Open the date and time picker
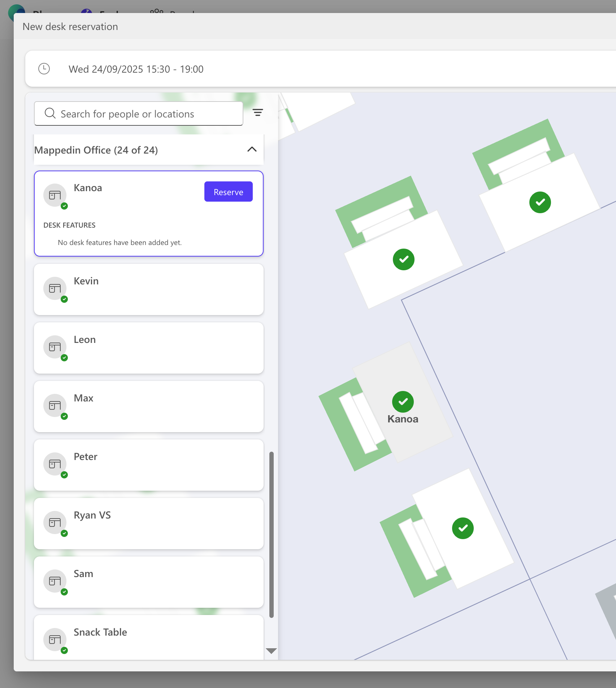 click(136, 69)
